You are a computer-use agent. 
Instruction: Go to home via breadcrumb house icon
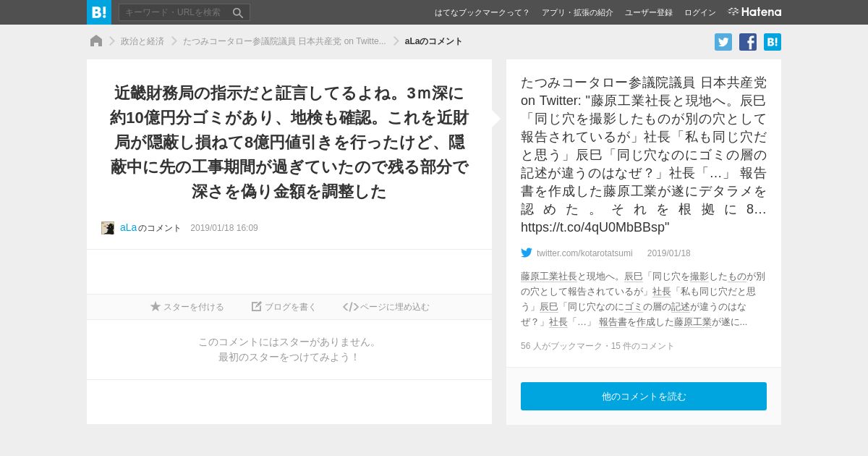pyautogui.click(x=96, y=41)
